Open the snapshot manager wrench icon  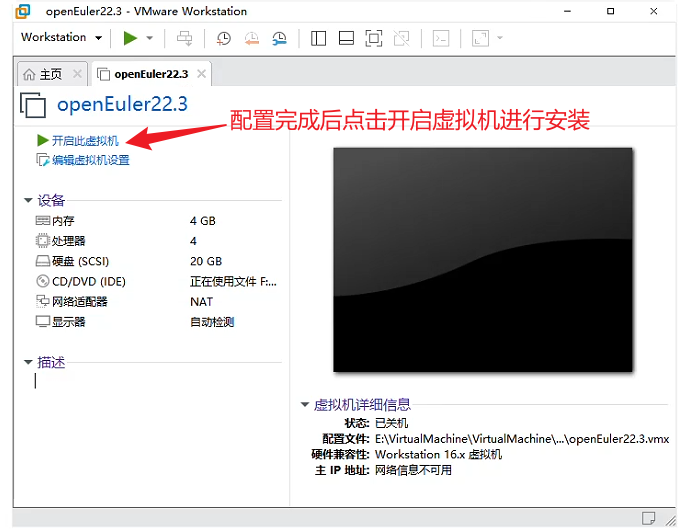click(279, 39)
